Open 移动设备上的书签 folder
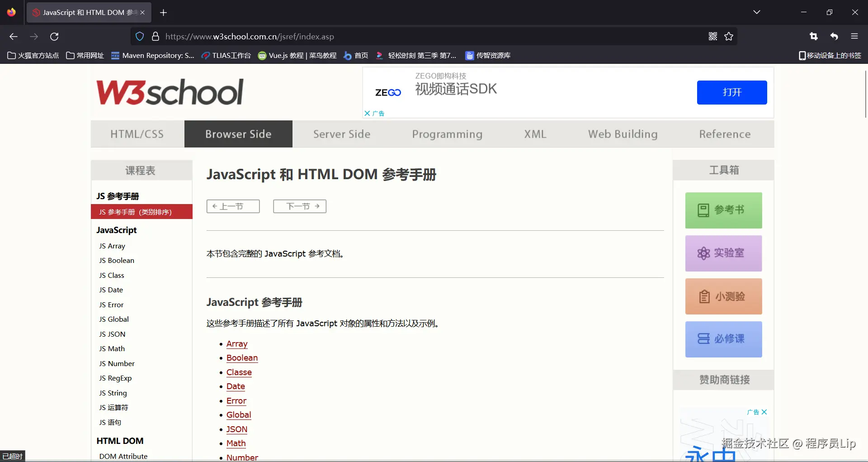Image resolution: width=868 pixels, height=462 pixels. coord(830,55)
